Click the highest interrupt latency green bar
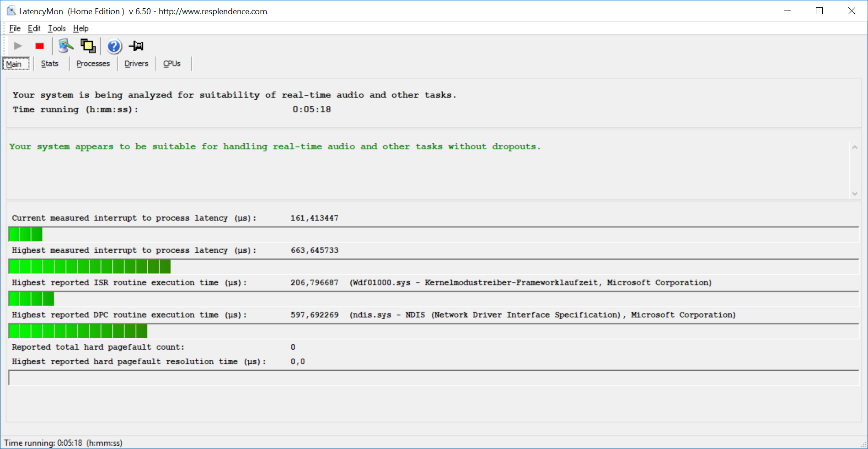 [x=90, y=266]
